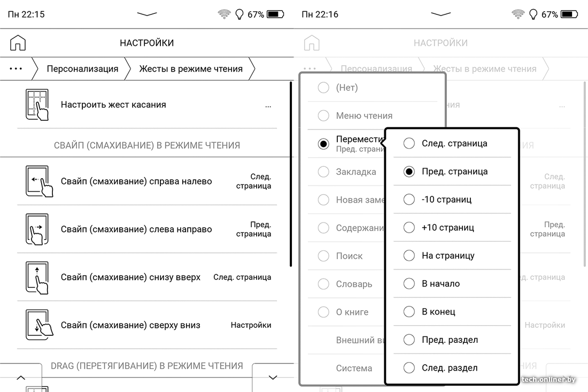
Task: Select the '(Нет)' option in left popup
Action: point(323,88)
